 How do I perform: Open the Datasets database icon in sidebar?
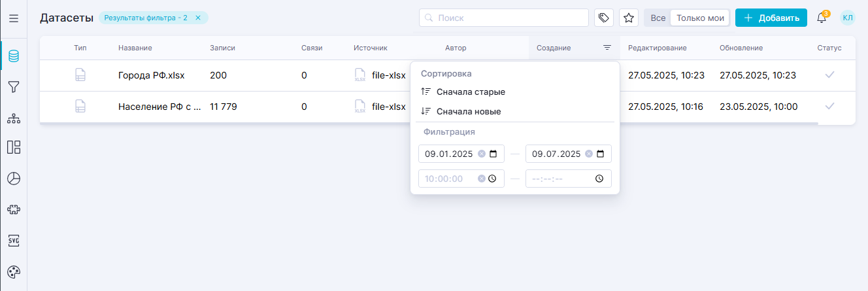[x=13, y=56]
